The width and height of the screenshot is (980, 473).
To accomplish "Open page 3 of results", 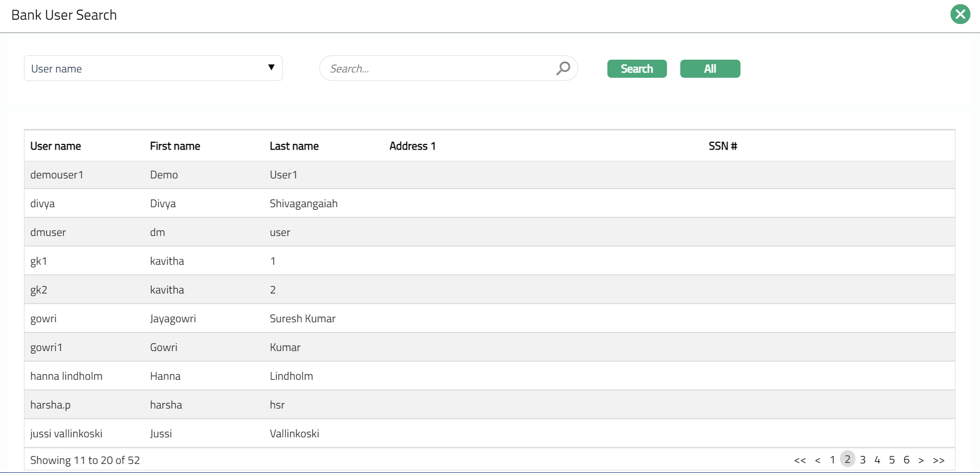I will [863, 460].
